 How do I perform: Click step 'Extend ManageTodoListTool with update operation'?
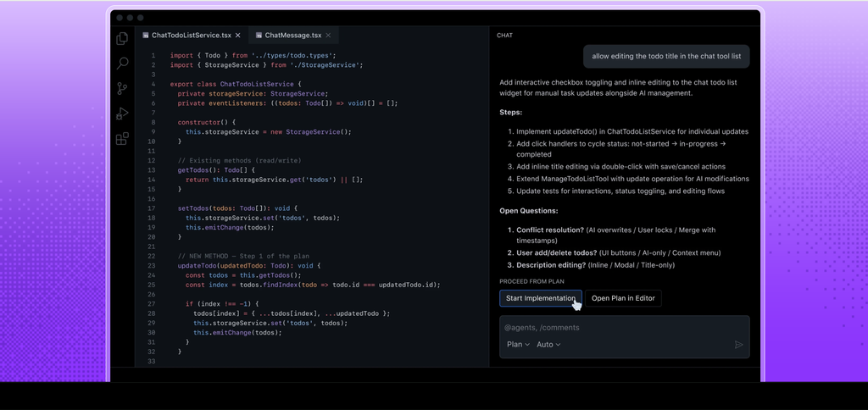pos(632,179)
